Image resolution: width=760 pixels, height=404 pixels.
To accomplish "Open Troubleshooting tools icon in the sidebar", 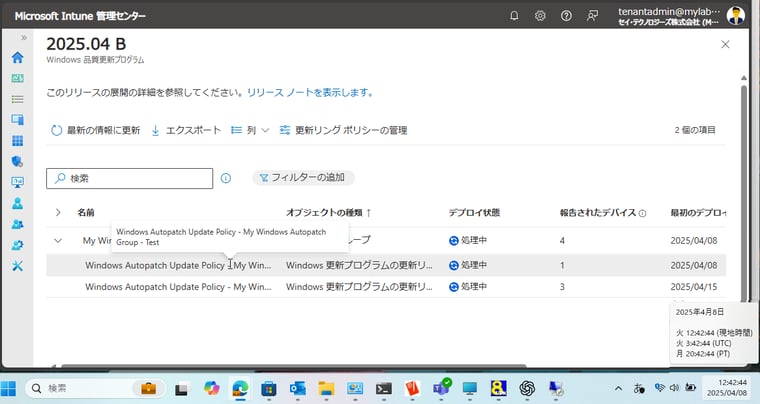I will coord(17,265).
